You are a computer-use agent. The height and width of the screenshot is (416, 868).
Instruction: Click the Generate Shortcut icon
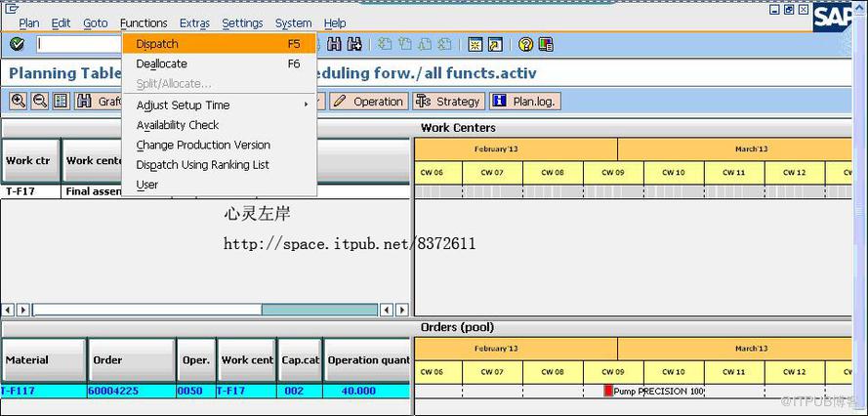point(494,44)
